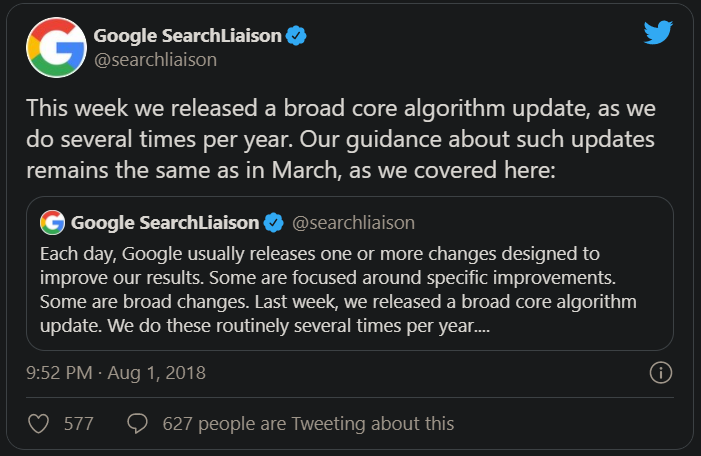The image size is (701, 456).
Task: Click small Google logo in quoted tweet
Action: click(x=53, y=221)
